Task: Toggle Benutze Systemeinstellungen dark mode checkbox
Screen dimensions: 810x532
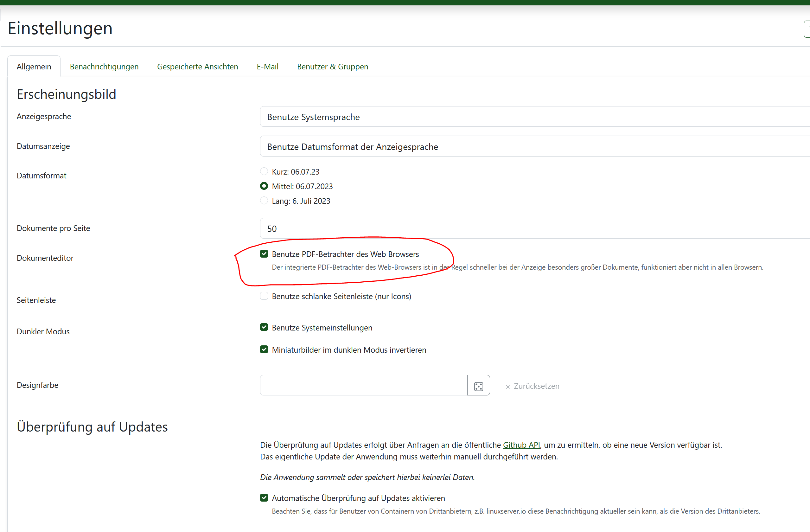Action: pos(264,327)
